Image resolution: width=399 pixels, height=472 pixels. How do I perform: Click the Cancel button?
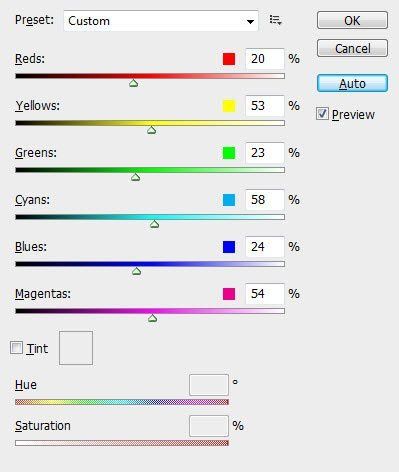(x=352, y=48)
